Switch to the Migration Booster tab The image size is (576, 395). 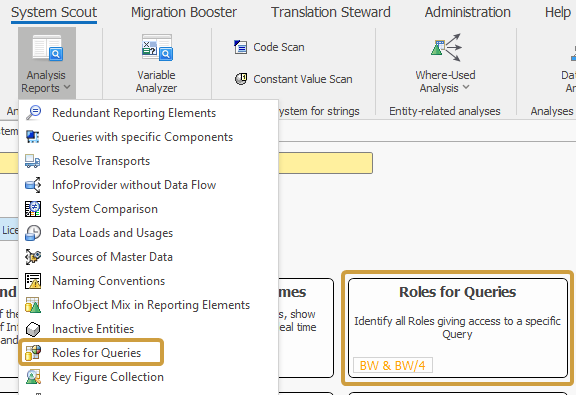tap(184, 12)
